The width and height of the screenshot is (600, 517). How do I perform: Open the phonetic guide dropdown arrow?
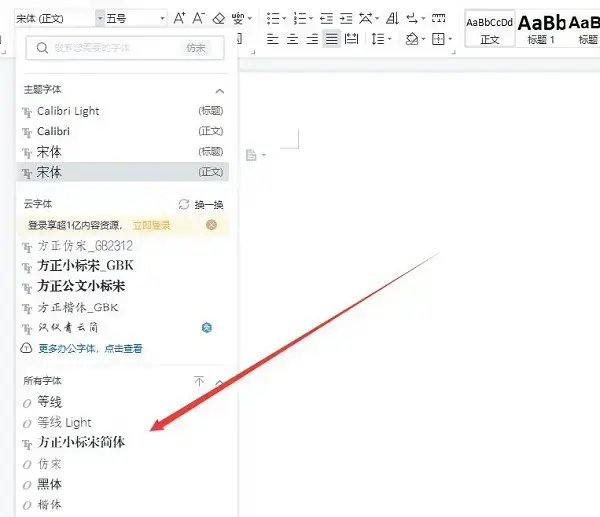pos(250,18)
